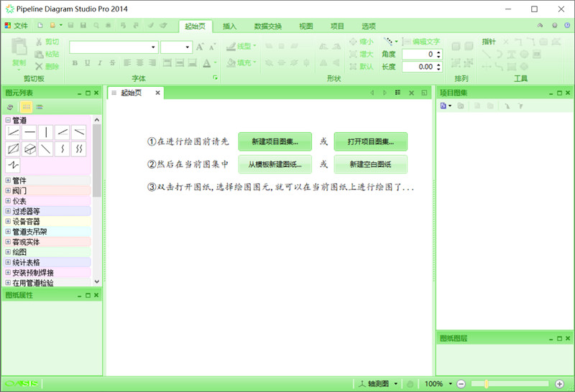Select the parallelogram plane pipe element

pos(13,149)
